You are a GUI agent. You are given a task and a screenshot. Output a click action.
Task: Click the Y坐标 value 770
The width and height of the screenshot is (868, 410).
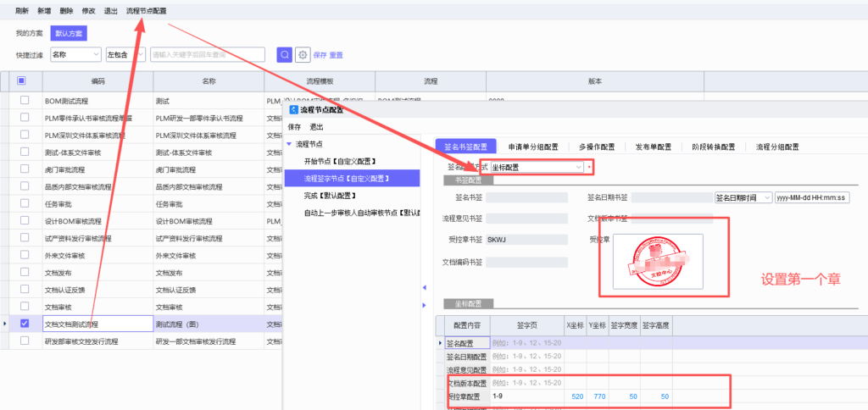[598, 396]
